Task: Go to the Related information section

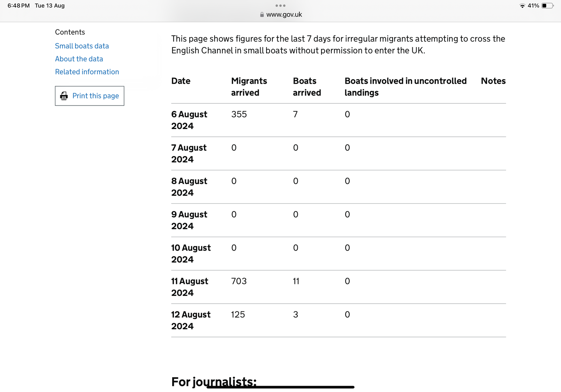Action: point(87,72)
